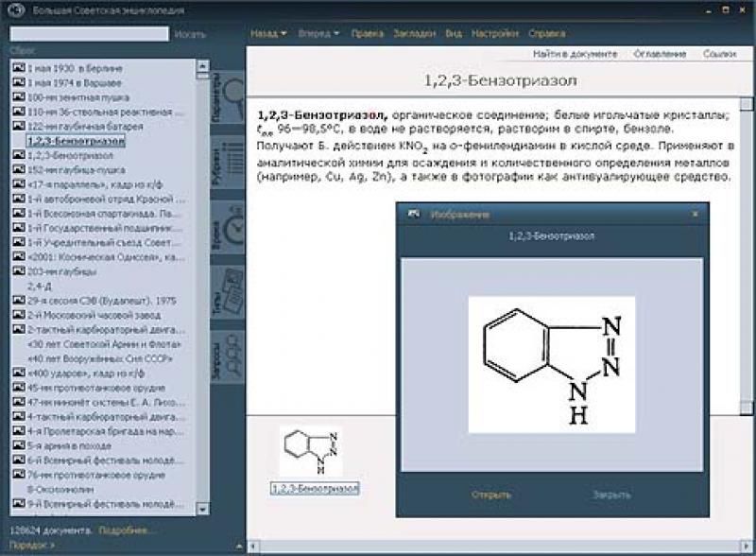Click Найти в документе
Viewport: 756px width, 556px height.
coord(575,54)
